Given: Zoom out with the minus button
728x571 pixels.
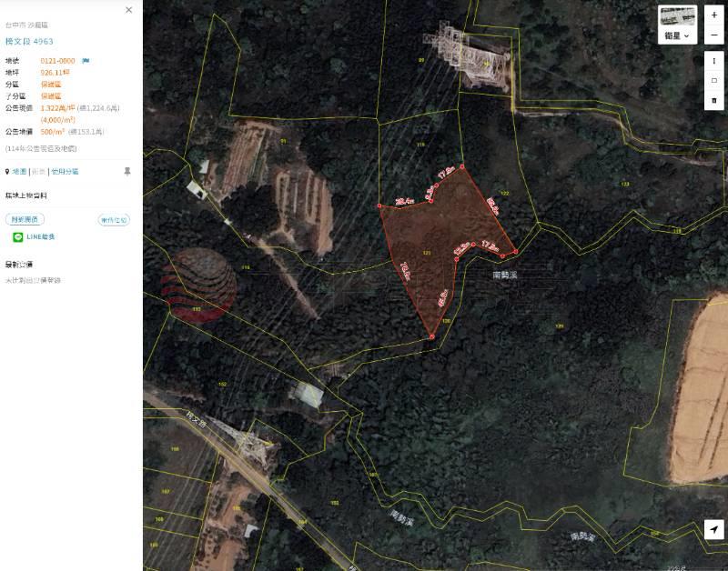Looking at the screenshot, I should tap(713, 35).
